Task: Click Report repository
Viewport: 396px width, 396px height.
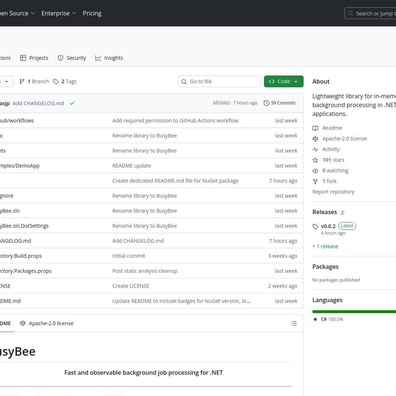Action: [x=333, y=192]
